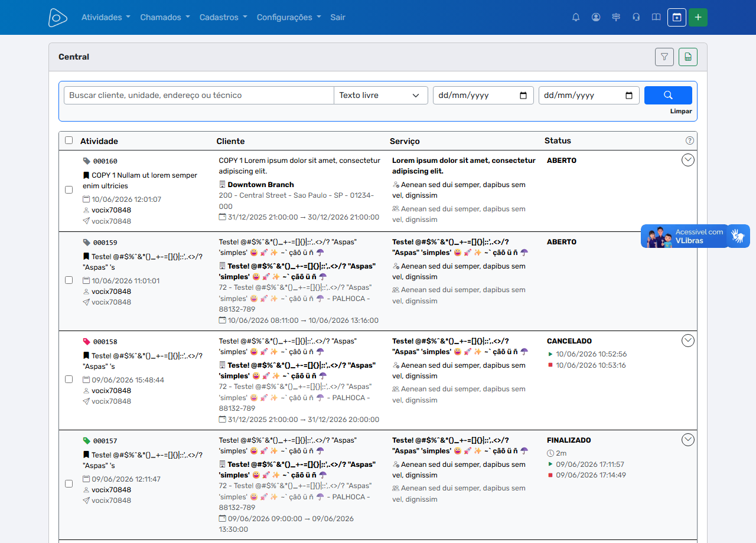Click the VLibras accessibility hand icon
This screenshot has height=543, width=756.
[738, 236]
